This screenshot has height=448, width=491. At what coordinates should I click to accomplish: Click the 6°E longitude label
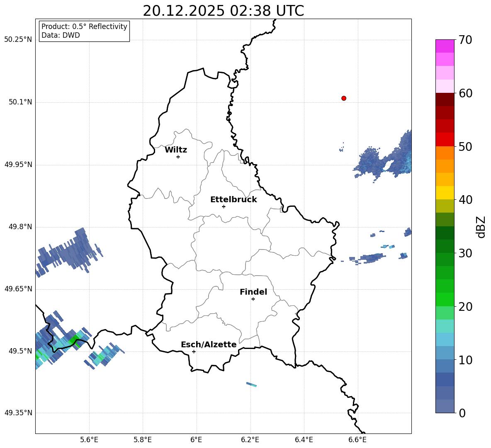196,440
